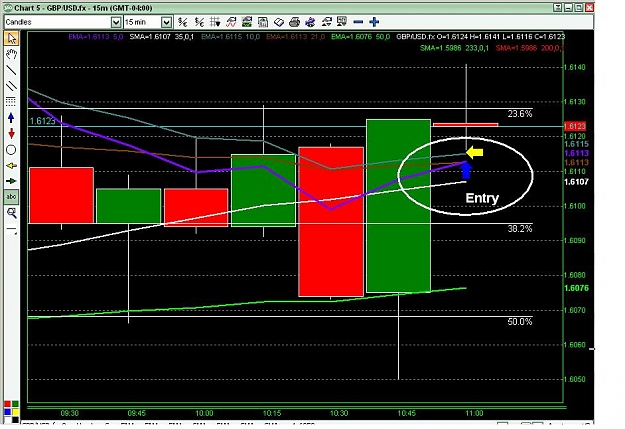Activate the magnifier zoom tool
Screen dimensions: 625x429
(x=11, y=213)
